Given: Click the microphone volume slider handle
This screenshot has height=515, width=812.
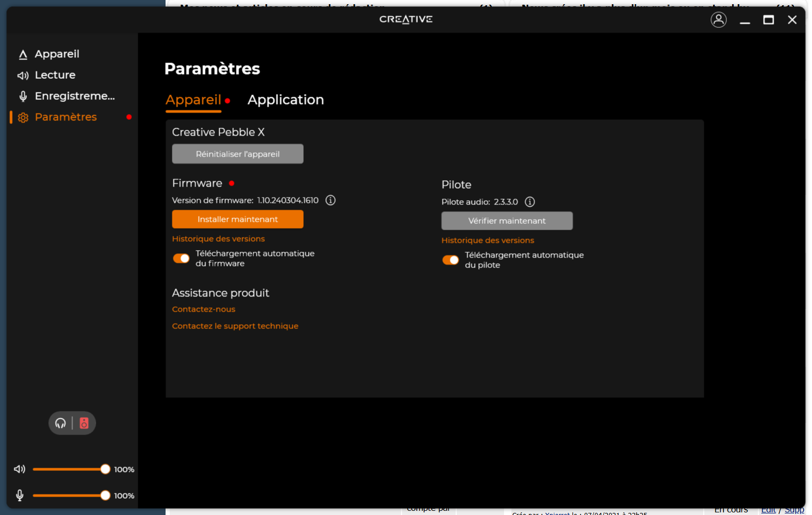Looking at the screenshot, I should point(105,495).
